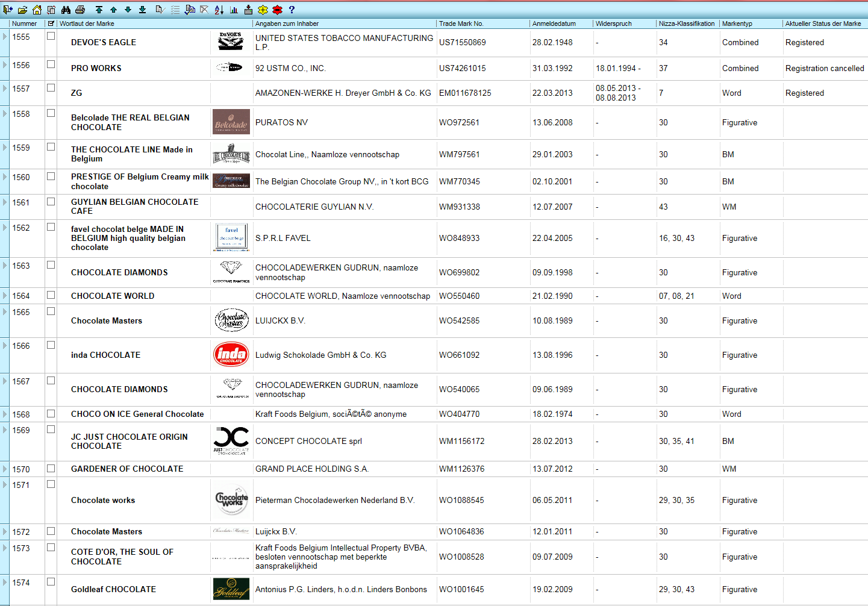Expand row 1565 with arrow marker
This screenshot has height=606, width=868.
coord(5,311)
